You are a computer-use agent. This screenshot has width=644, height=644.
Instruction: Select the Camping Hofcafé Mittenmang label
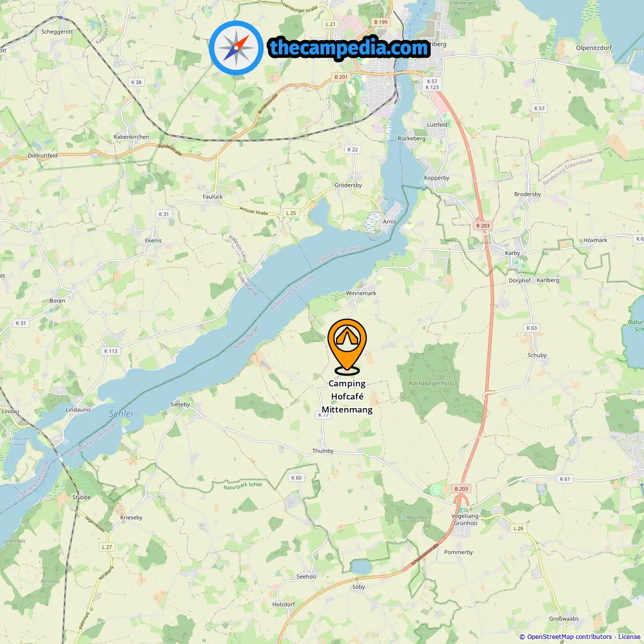(347, 396)
